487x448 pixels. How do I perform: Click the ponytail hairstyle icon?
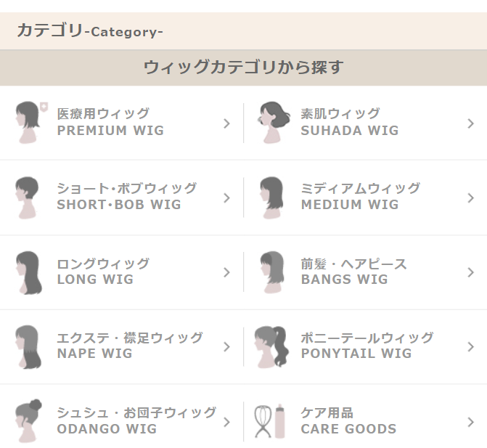pyautogui.click(x=271, y=347)
